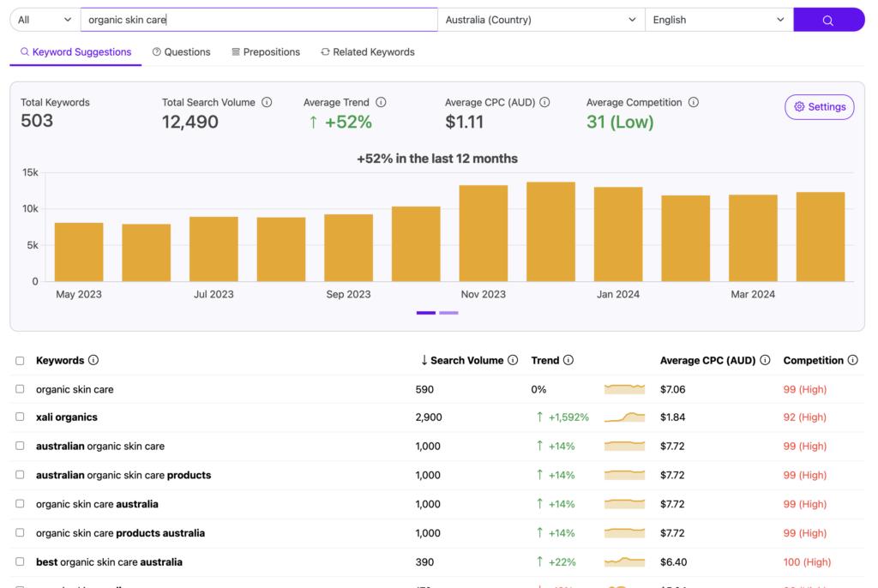Open the Related Keywords tab
Viewport: 878px width, 588px height.
(368, 52)
